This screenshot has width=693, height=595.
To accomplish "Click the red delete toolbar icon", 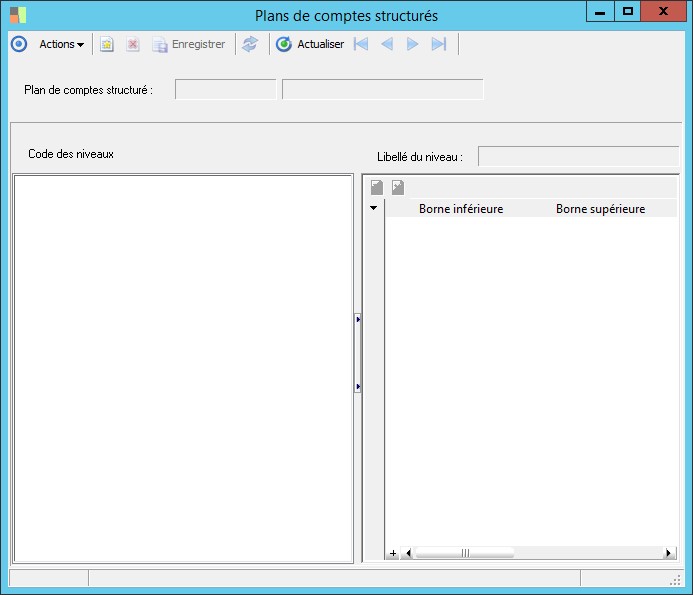I will (133, 44).
